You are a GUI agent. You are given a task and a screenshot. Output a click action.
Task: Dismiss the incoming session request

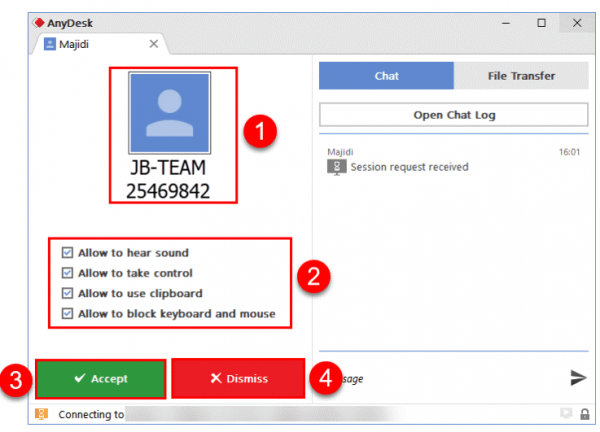tap(238, 378)
